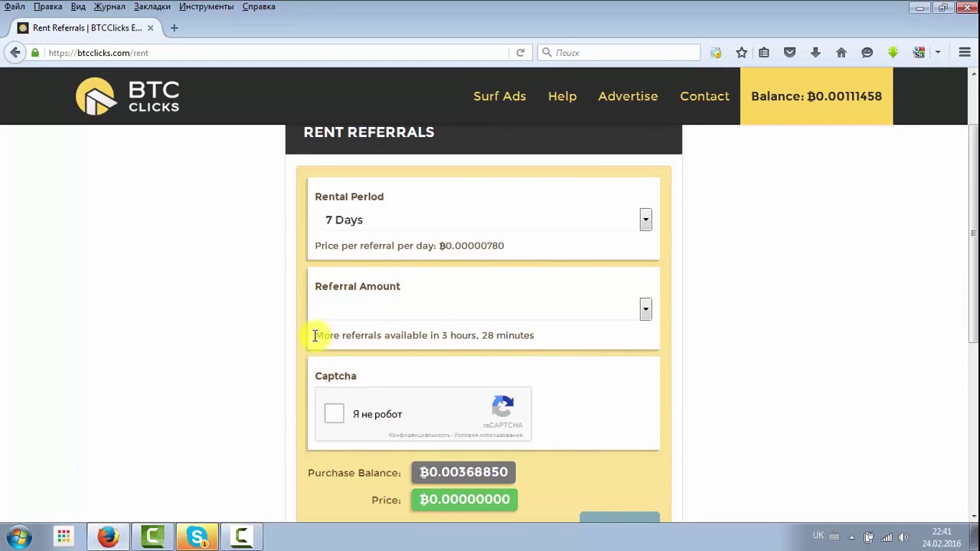980x551 pixels.
Task: Open the Журнал menu
Action: click(109, 6)
